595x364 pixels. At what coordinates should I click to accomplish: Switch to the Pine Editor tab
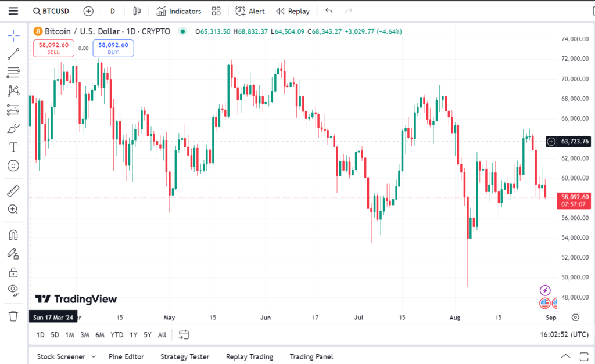pos(126,356)
